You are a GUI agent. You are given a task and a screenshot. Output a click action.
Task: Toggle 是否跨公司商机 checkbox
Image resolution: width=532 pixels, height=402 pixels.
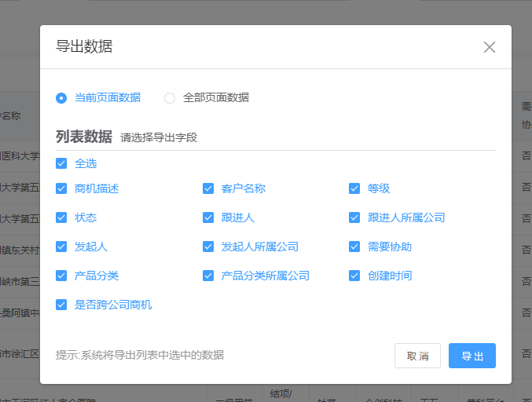[61, 305]
